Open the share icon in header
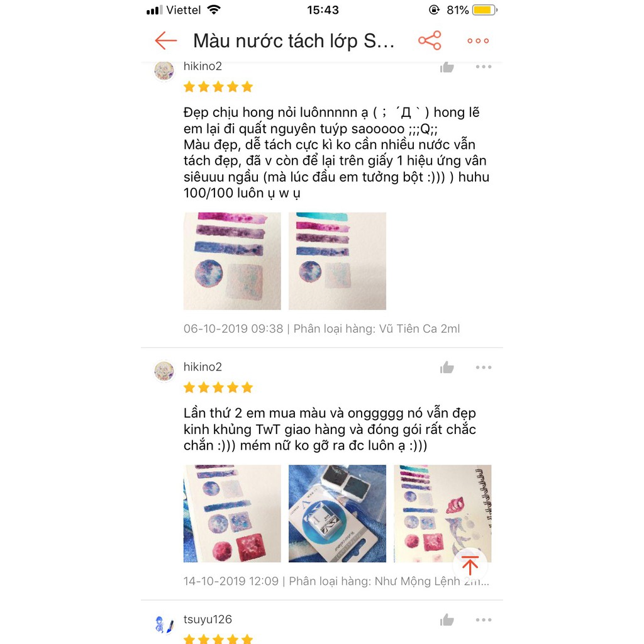This screenshot has width=644, height=644. (x=430, y=40)
